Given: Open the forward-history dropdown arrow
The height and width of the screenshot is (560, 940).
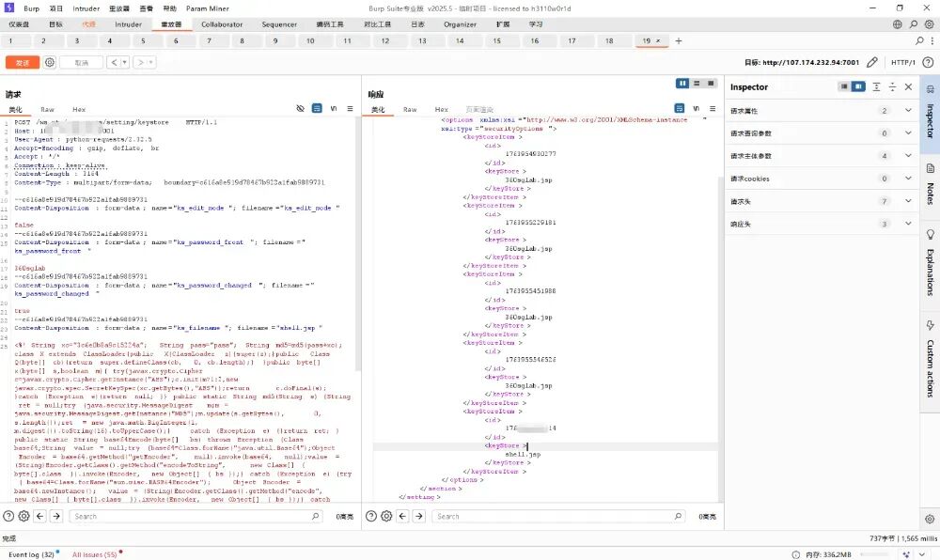Looking at the screenshot, I should pos(151,62).
